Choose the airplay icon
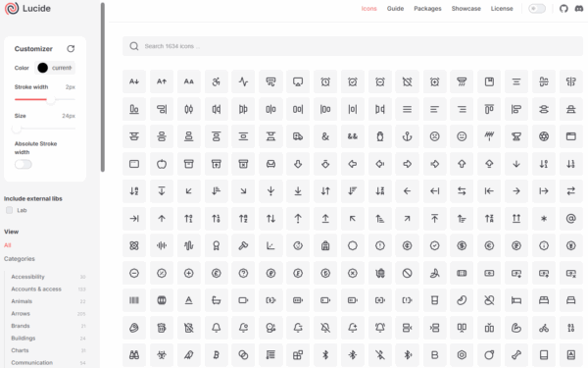The width and height of the screenshot is (588, 368). pos(298,81)
